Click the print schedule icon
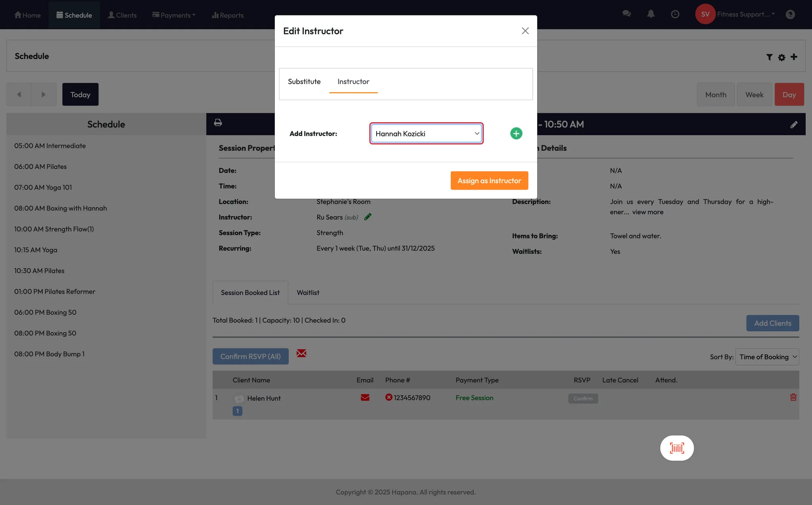The width and height of the screenshot is (812, 505). tap(218, 123)
